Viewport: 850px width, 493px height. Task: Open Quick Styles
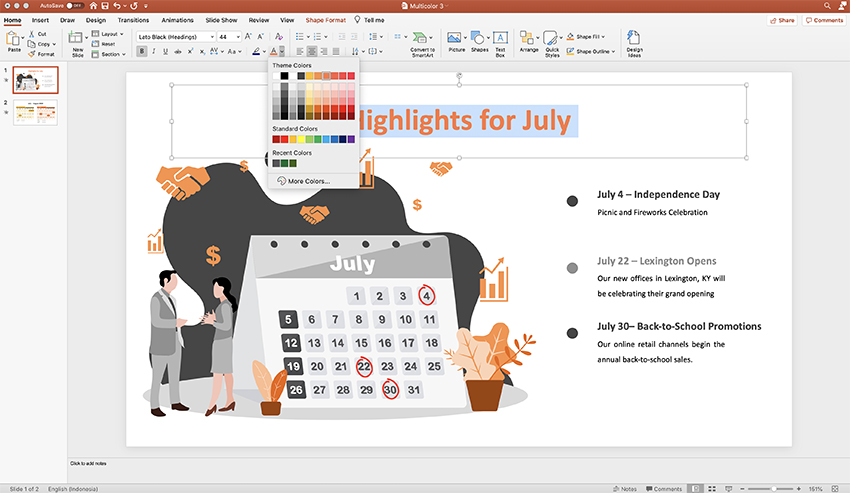(550, 38)
